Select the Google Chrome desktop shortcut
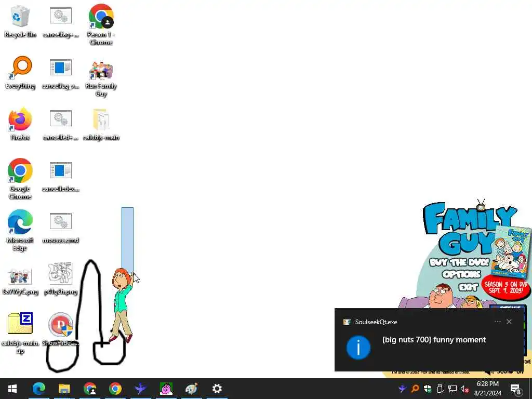Viewport: 532px width, 399px height. click(20, 179)
